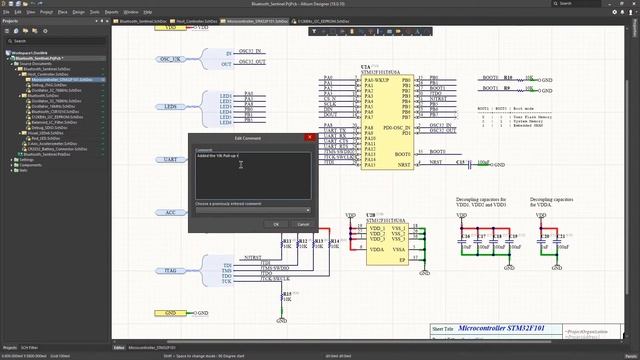This screenshot has height=360, width=640.
Task: Select the rectangle selection tool in Active Bar
Action: click(333, 31)
